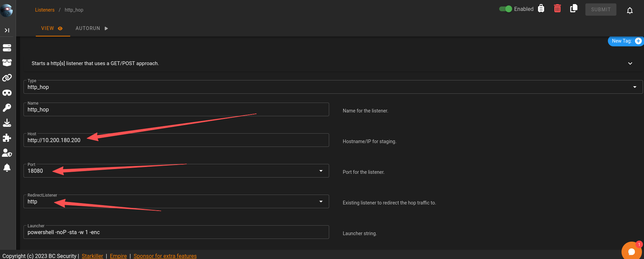
Task: Select the VIEW tab
Action: (x=52, y=28)
